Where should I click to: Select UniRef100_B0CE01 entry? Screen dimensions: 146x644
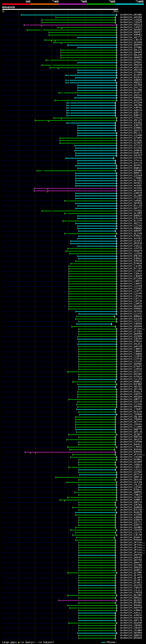click(x=131, y=78)
